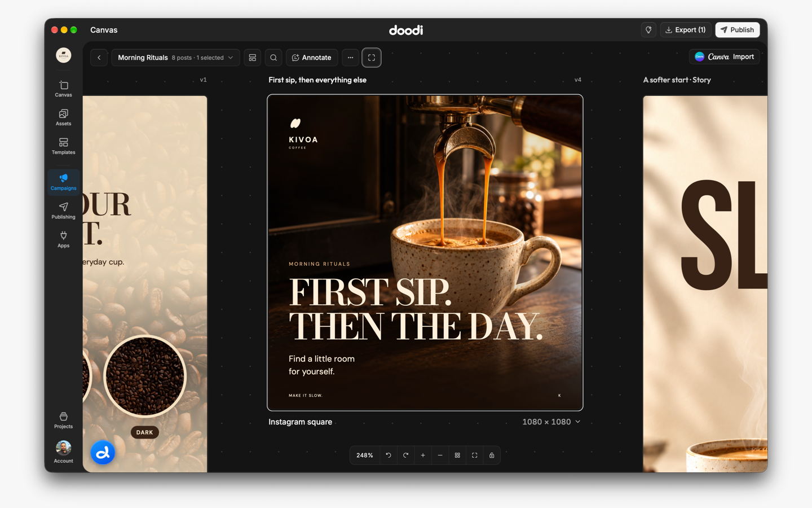812x508 pixels.
Task: Zoom in with the plus button
Action: pos(423,456)
